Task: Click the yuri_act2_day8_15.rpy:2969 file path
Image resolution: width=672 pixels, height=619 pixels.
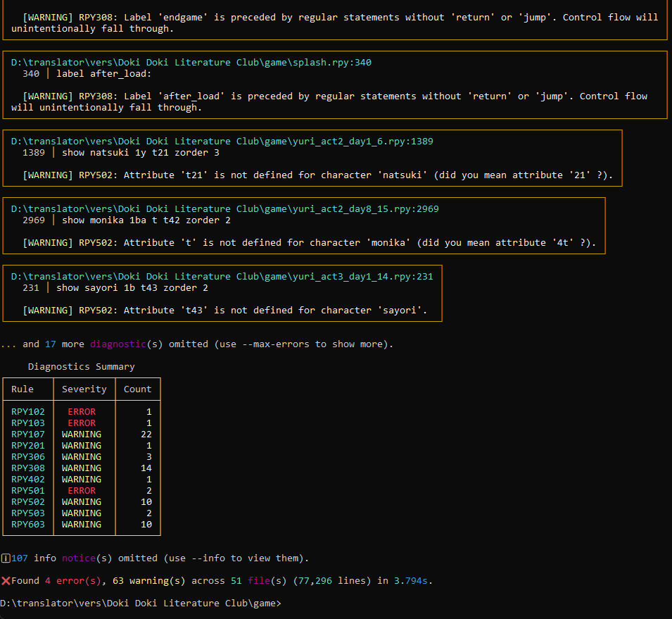Action: pos(225,209)
